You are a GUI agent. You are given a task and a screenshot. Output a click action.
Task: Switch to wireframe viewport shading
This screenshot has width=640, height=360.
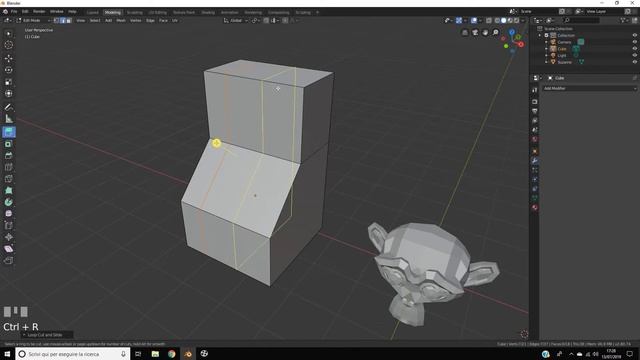[x=497, y=20]
